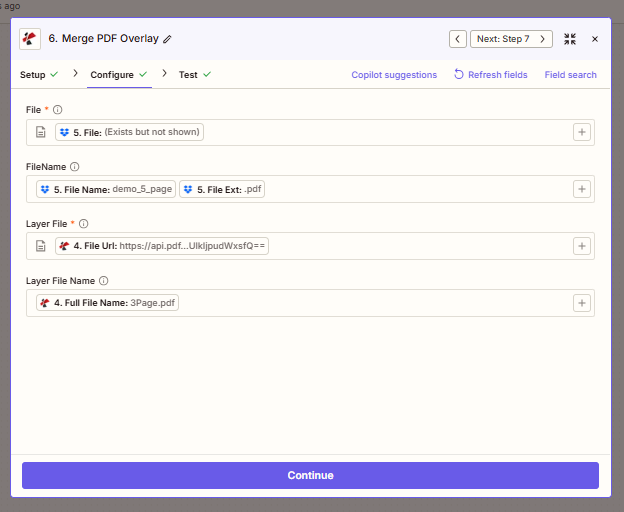The width and height of the screenshot is (624, 512).
Task: Click the pencil icon to rename step
Action: (168, 39)
